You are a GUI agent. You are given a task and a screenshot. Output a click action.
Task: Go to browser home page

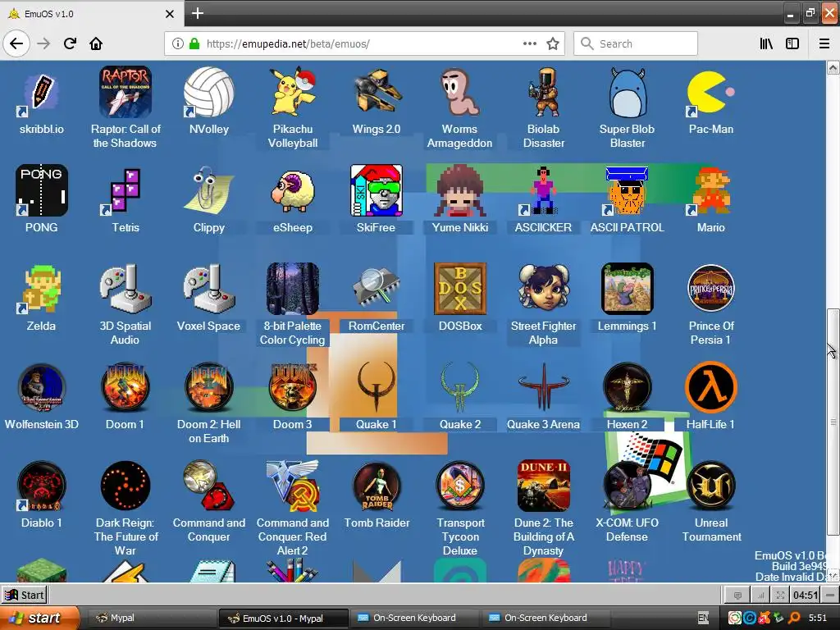pos(96,43)
